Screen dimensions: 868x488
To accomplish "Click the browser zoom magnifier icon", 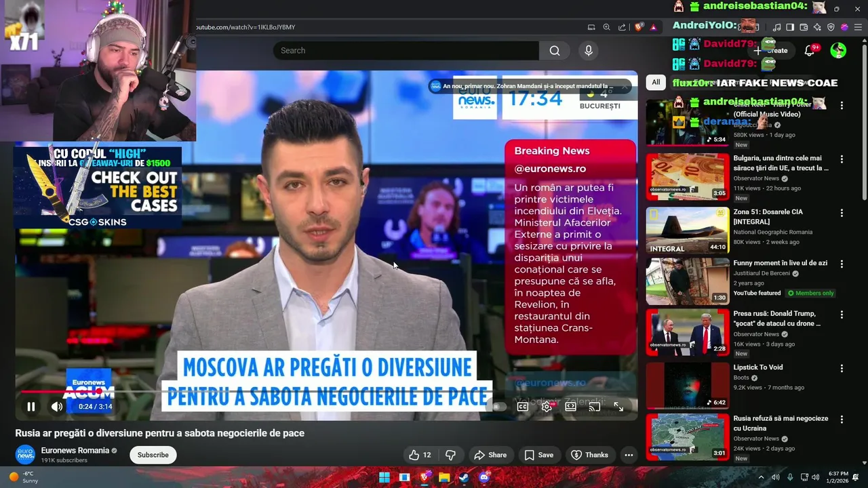I will (607, 27).
